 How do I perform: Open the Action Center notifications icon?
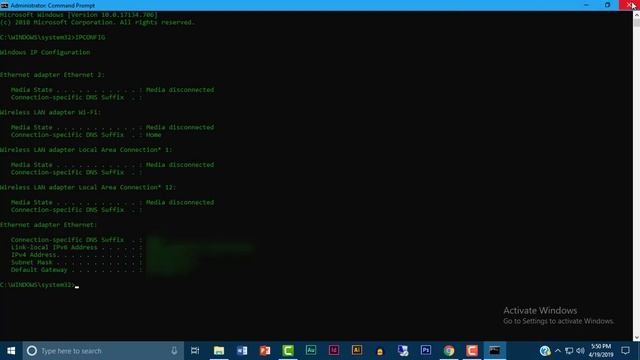(x=625, y=351)
